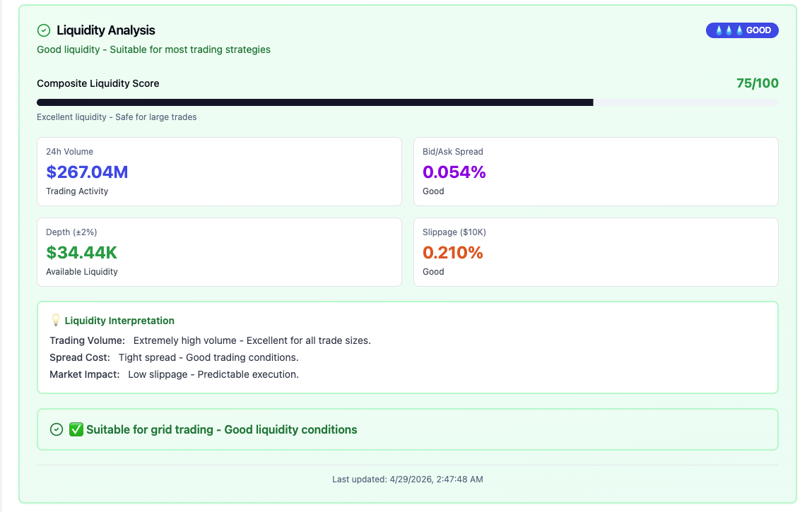Click the GOOD label in the blue badge
The width and height of the screenshot is (812, 512).
coord(759,30)
